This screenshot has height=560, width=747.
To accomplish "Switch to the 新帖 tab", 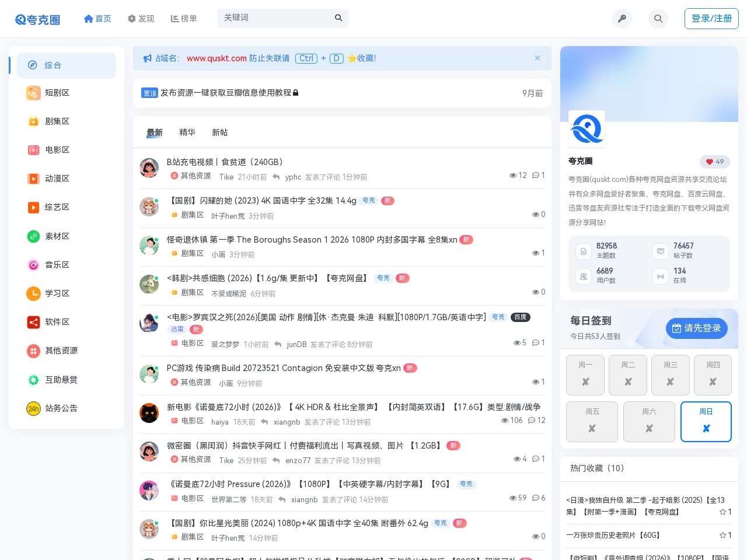I will tap(220, 132).
